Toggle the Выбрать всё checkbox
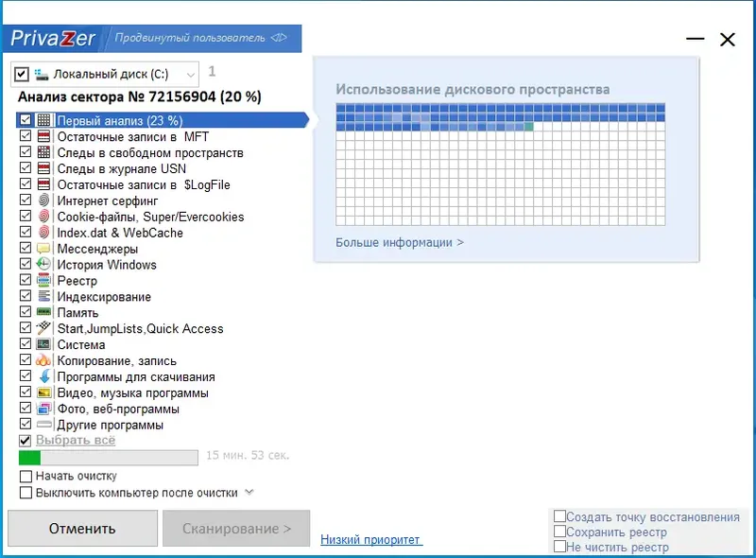 26,440
